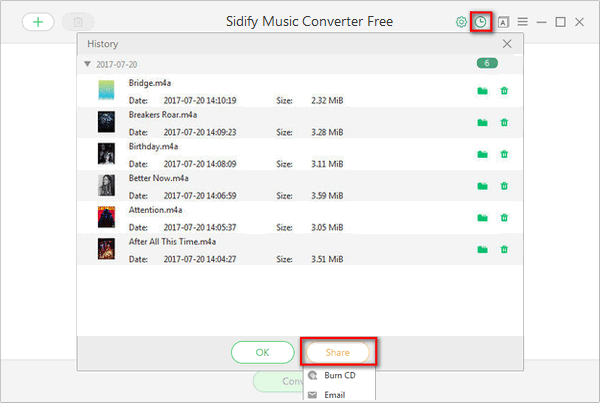Click the green count badge showing 6
Viewport: 600px width, 404px height.
487,63
